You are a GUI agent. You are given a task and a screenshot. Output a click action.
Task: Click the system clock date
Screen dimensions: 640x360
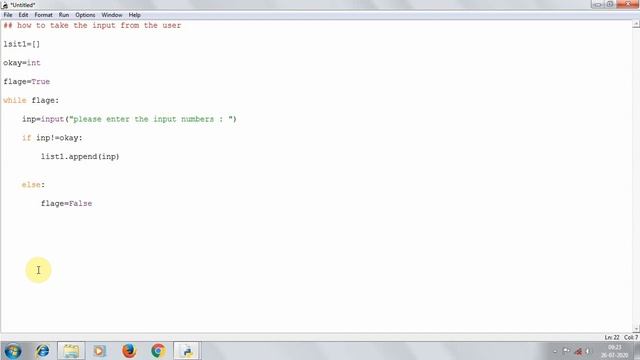(614, 355)
